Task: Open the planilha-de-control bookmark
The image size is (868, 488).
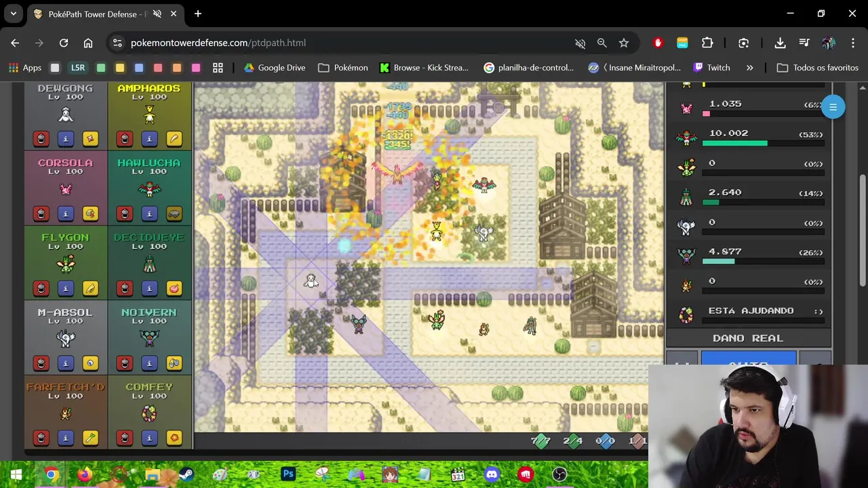Action: [x=529, y=68]
